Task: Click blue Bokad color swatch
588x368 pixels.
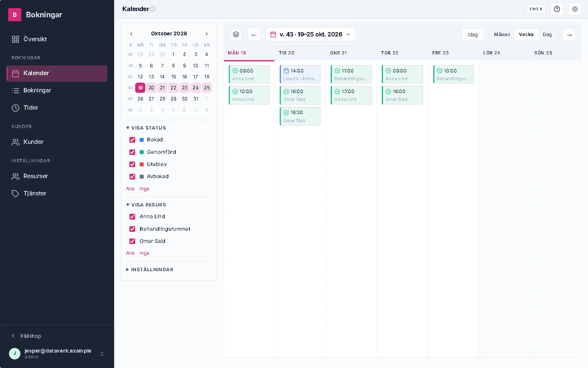Action: click(141, 140)
